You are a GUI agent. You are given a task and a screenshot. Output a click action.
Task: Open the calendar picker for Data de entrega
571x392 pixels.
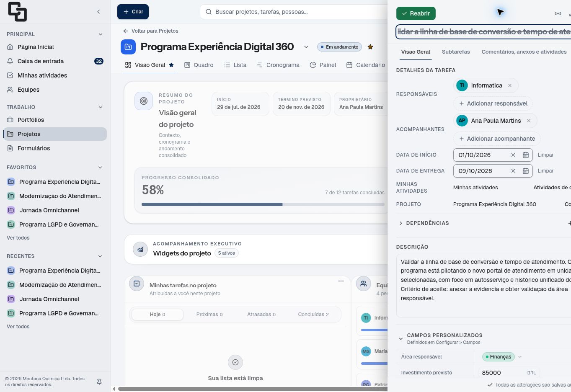click(526, 171)
